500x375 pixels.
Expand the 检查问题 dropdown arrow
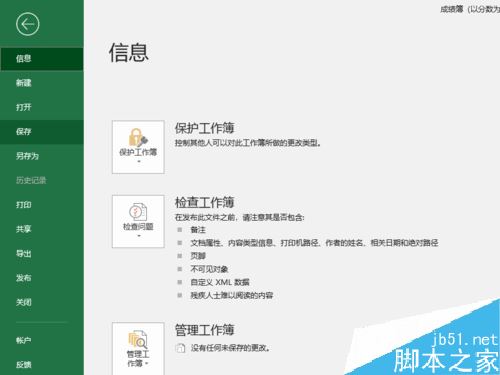tap(139, 236)
